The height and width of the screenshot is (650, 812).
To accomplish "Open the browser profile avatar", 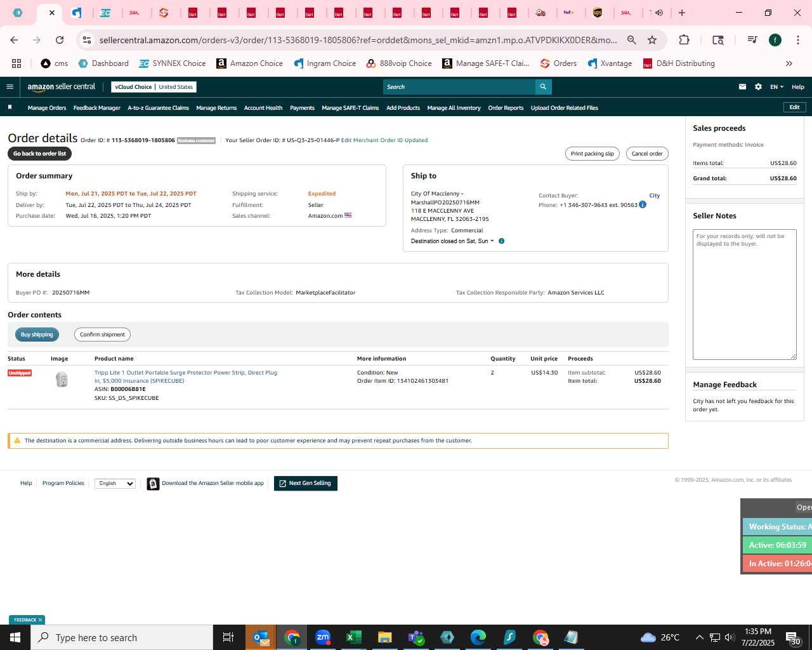I will point(775,40).
